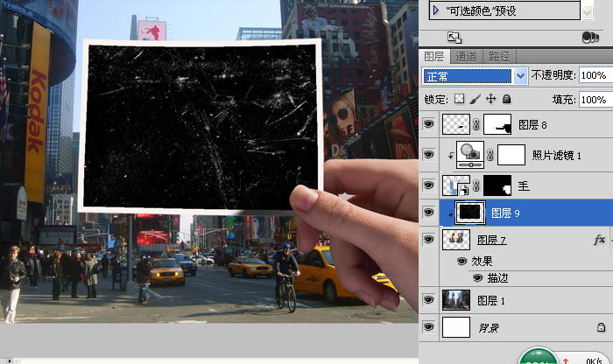Click the mask link icon on 图层 8

click(x=478, y=126)
